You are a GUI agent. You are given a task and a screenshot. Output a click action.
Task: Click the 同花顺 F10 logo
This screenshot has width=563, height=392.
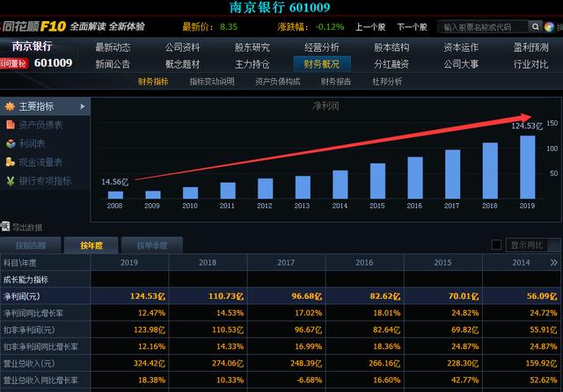(x=34, y=26)
